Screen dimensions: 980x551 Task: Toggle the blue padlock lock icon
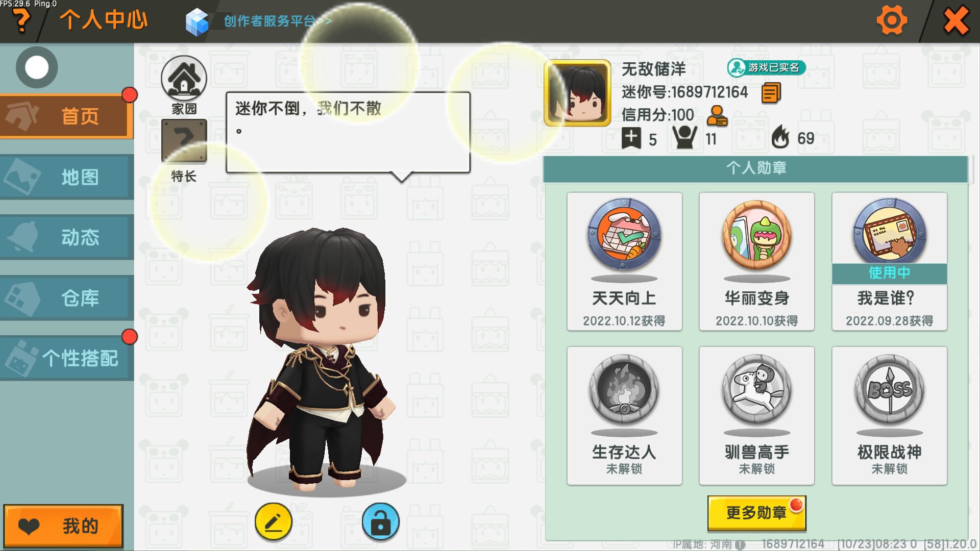[380, 521]
